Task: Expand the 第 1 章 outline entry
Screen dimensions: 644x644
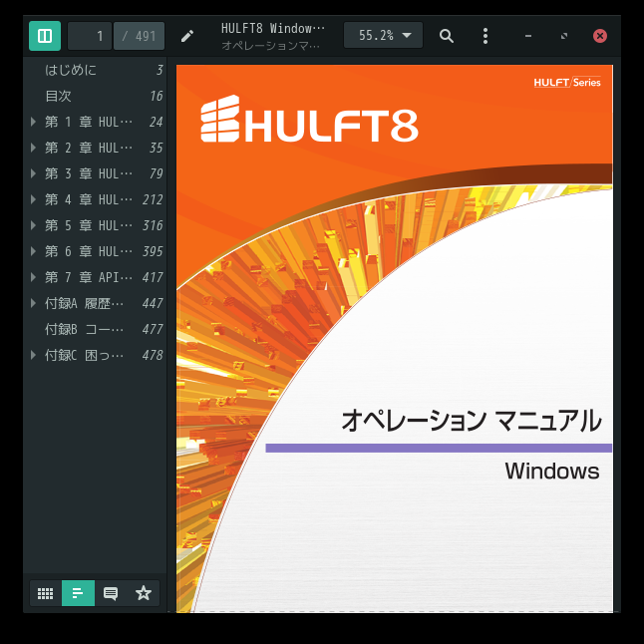Action: pos(33,122)
